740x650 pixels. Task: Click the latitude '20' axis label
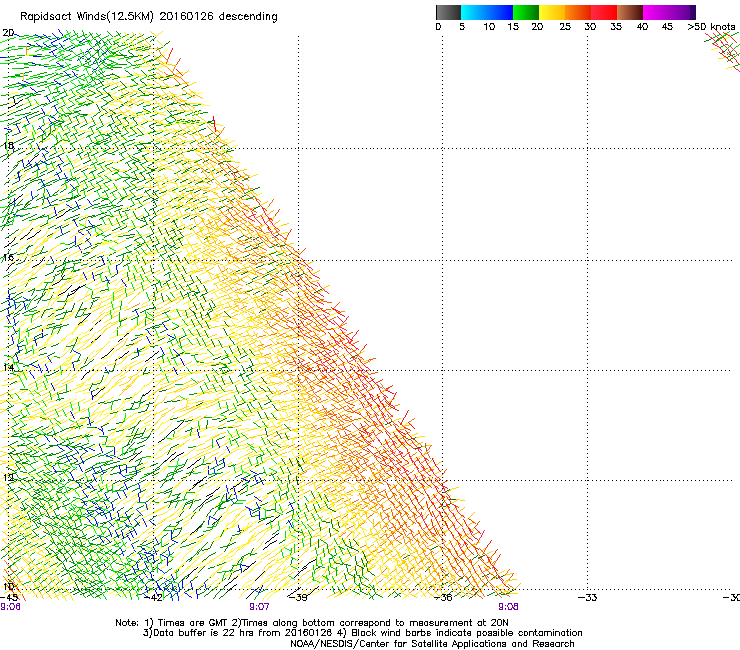pyautogui.click(x=8, y=33)
